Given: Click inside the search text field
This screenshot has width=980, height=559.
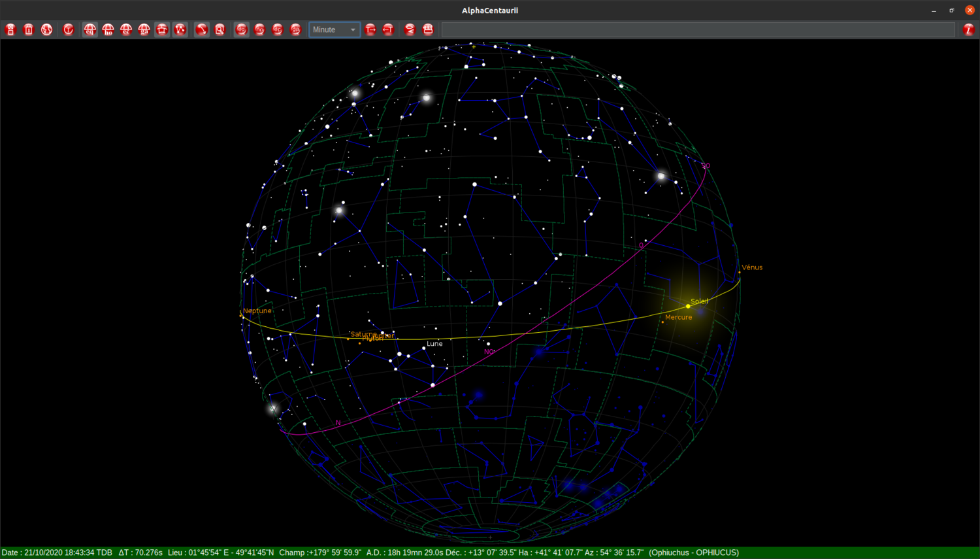Looking at the screenshot, I should tap(699, 29).
